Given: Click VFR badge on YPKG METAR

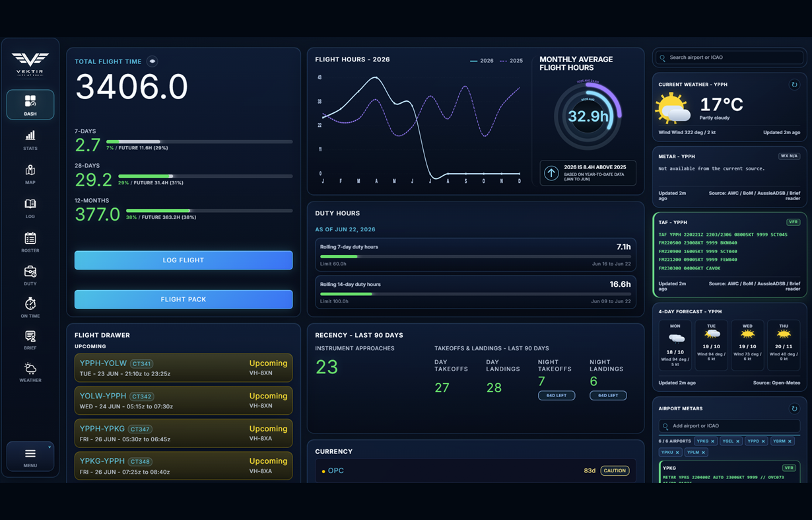Looking at the screenshot, I should pos(788,468).
